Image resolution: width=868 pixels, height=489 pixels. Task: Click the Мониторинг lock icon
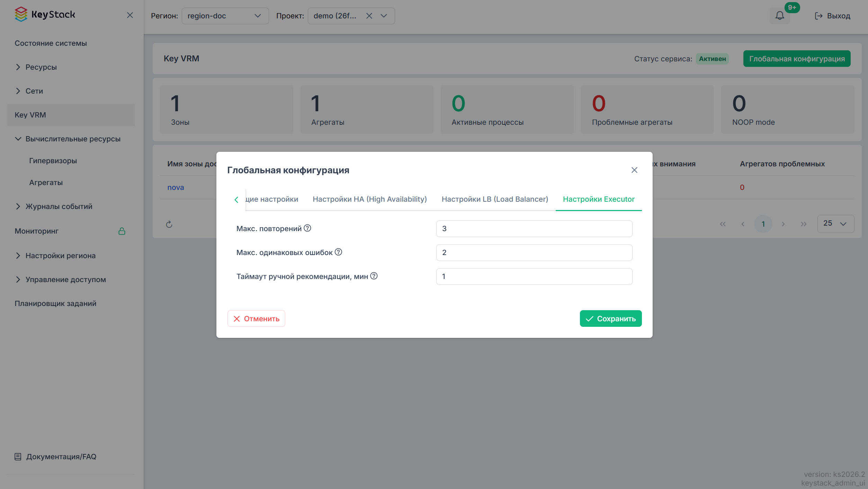click(122, 231)
